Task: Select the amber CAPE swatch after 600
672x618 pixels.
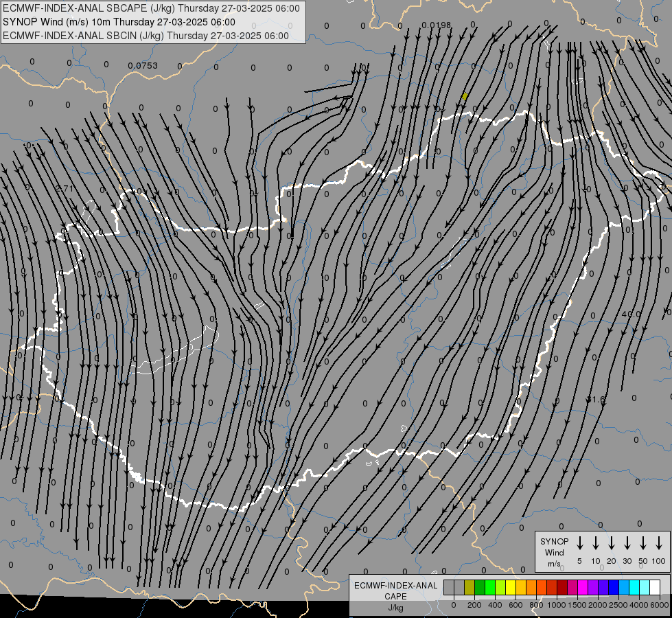Action: 521,588
